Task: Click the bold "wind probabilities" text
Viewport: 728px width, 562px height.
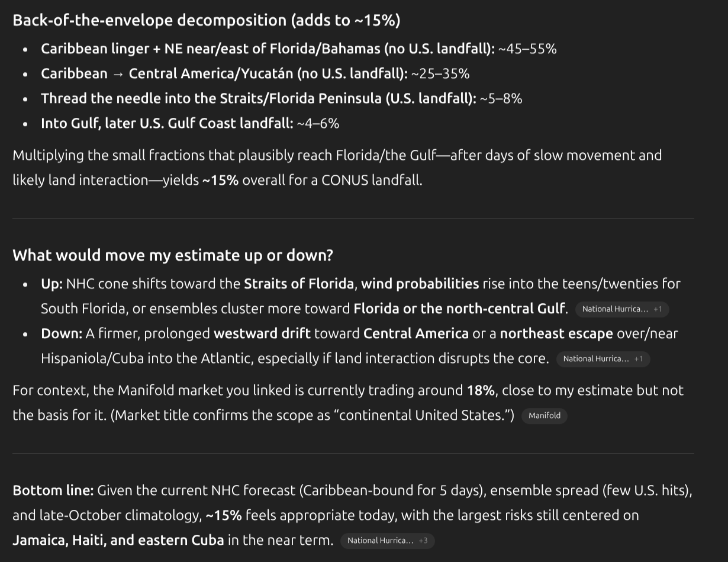Action: pos(420,284)
